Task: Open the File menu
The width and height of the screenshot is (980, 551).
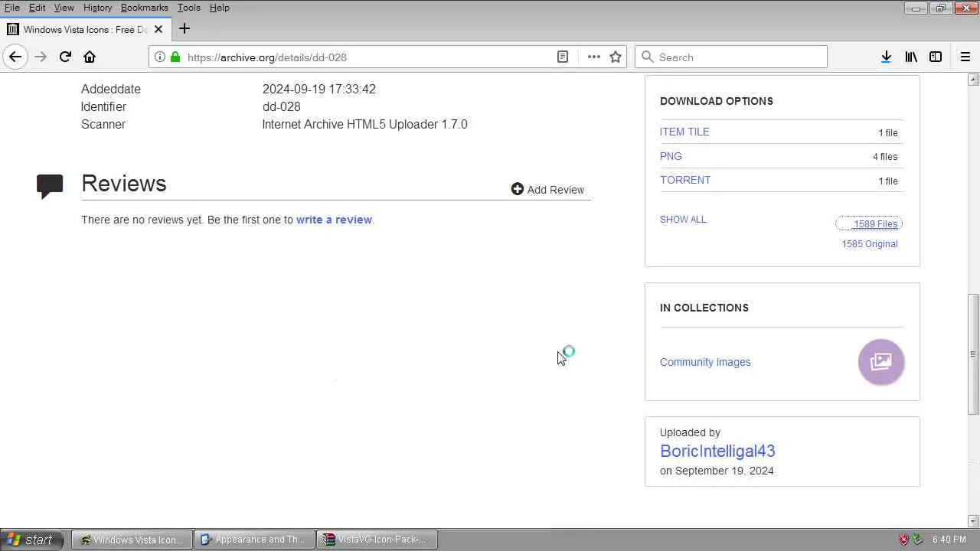Action: point(11,8)
